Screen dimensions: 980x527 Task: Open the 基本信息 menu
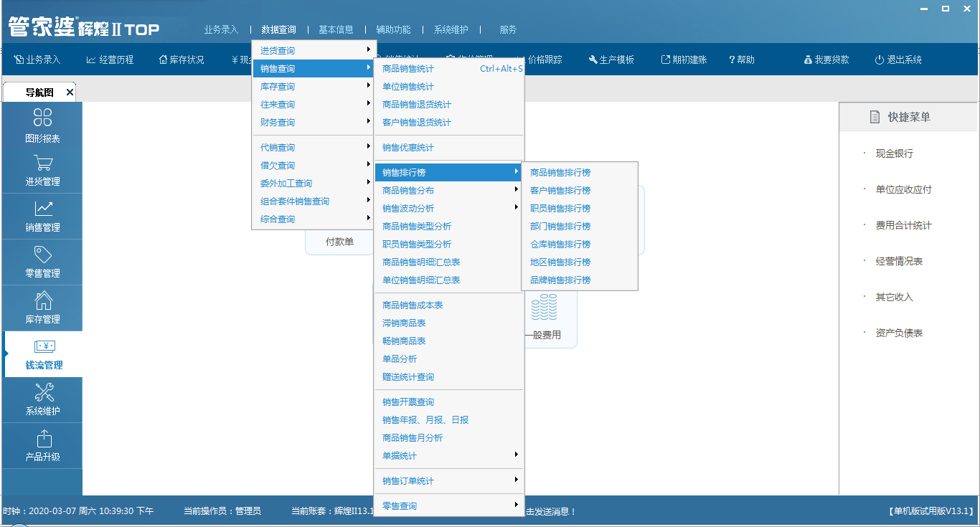[336, 29]
